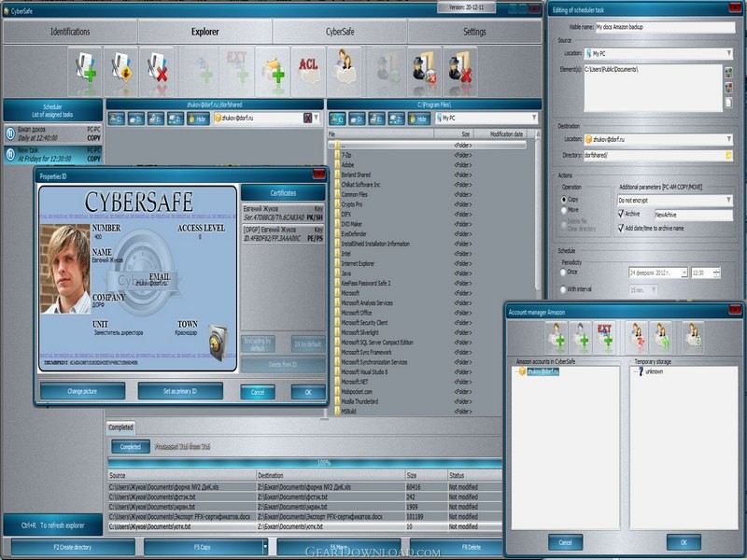The height and width of the screenshot is (560, 747).
Task: Disconnect zhukov@dorf.ru with the red X icon
Action: click(308, 119)
